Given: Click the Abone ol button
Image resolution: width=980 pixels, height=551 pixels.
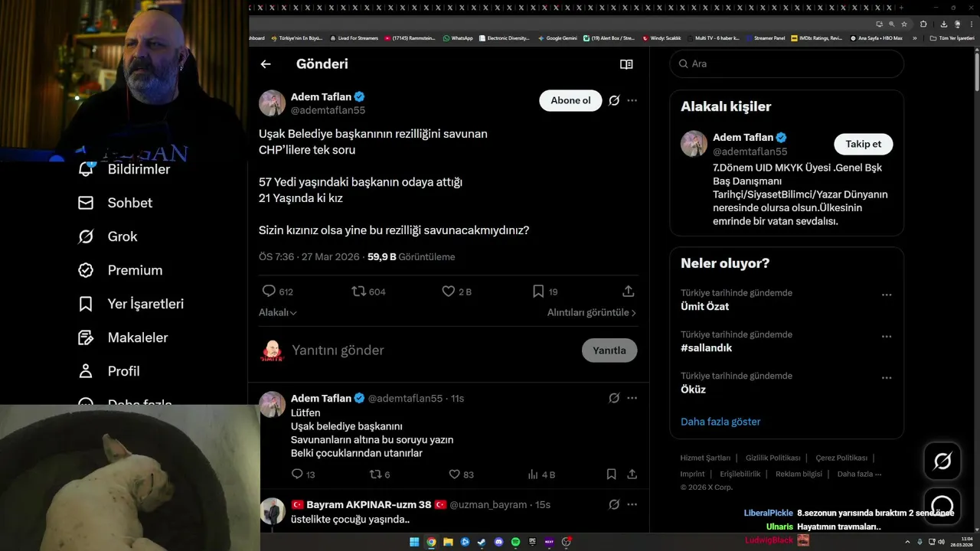Looking at the screenshot, I should 570,100.
